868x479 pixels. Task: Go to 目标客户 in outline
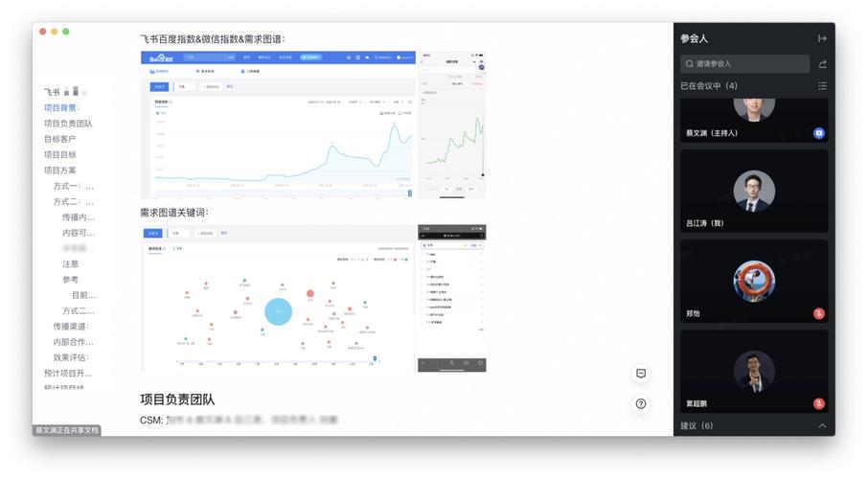pyautogui.click(x=59, y=139)
